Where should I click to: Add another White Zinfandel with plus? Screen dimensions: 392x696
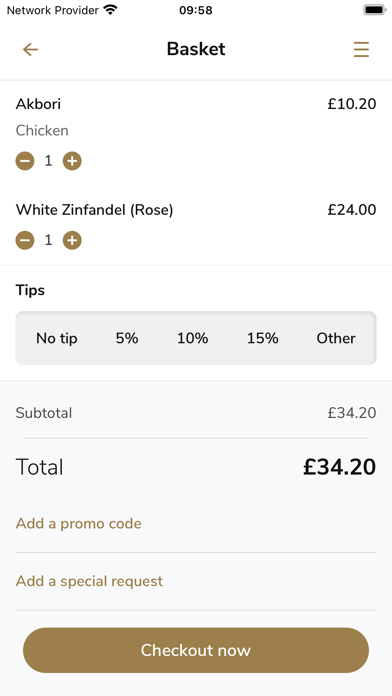pos(72,241)
